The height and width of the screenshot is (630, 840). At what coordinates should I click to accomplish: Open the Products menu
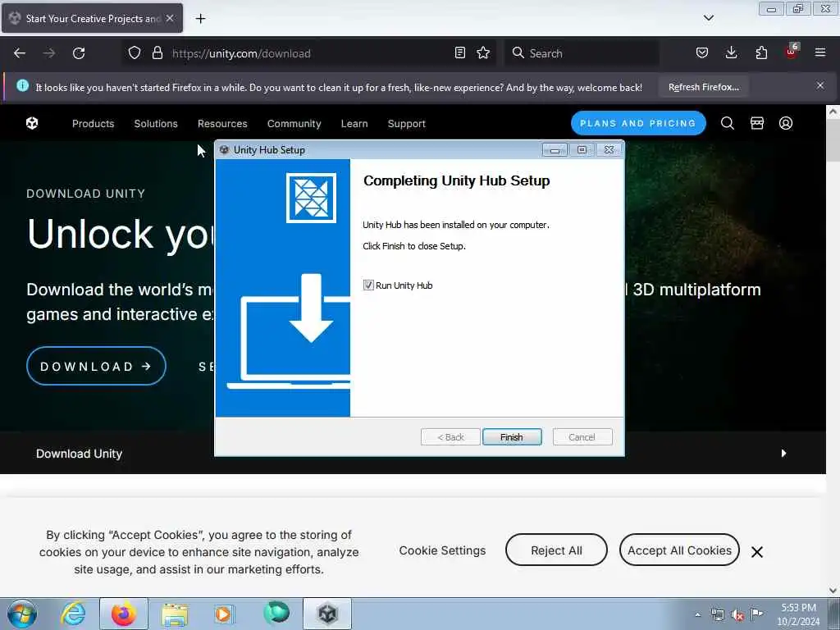(x=94, y=124)
